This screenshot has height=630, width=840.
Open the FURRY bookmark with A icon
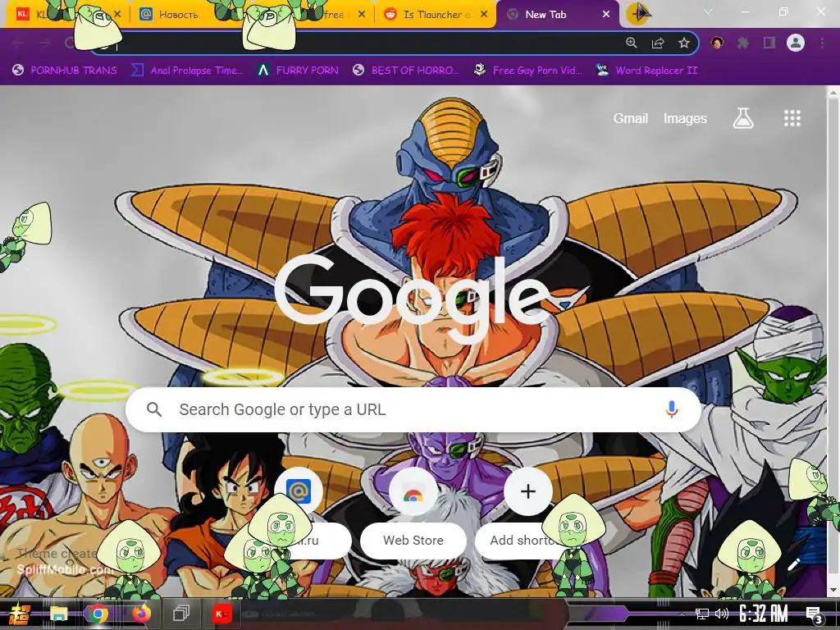[x=297, y=71]
